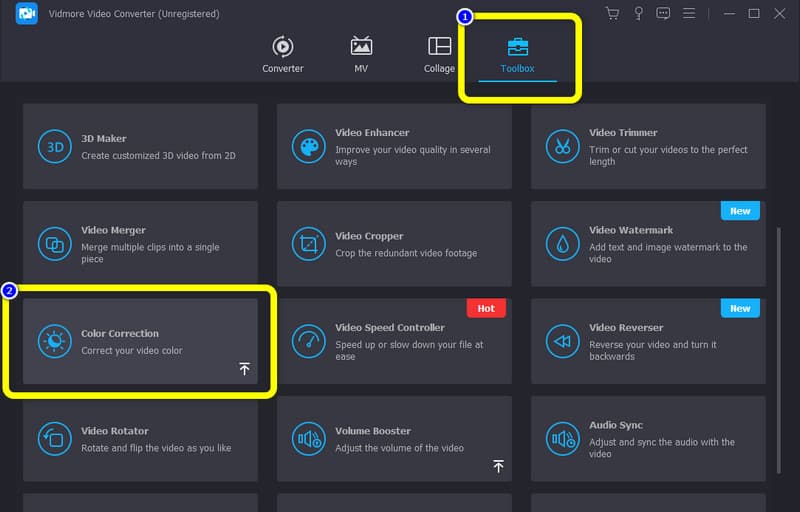
Task: Open the Audio Sync icon
Action: pos(562,439)
